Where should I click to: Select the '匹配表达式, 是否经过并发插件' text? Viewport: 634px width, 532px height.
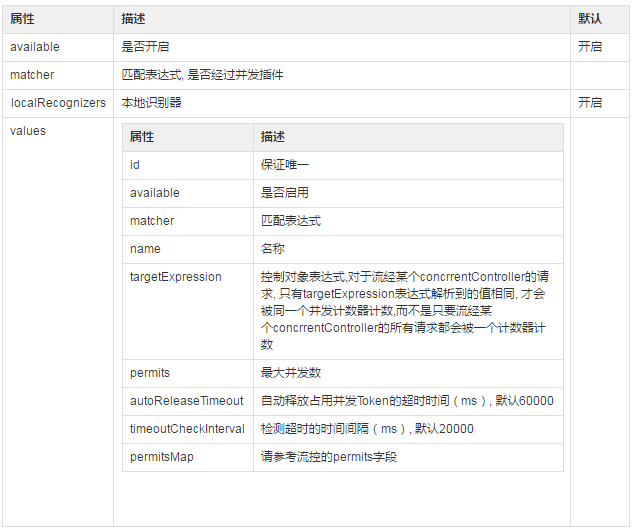click(x=202, y=75)
